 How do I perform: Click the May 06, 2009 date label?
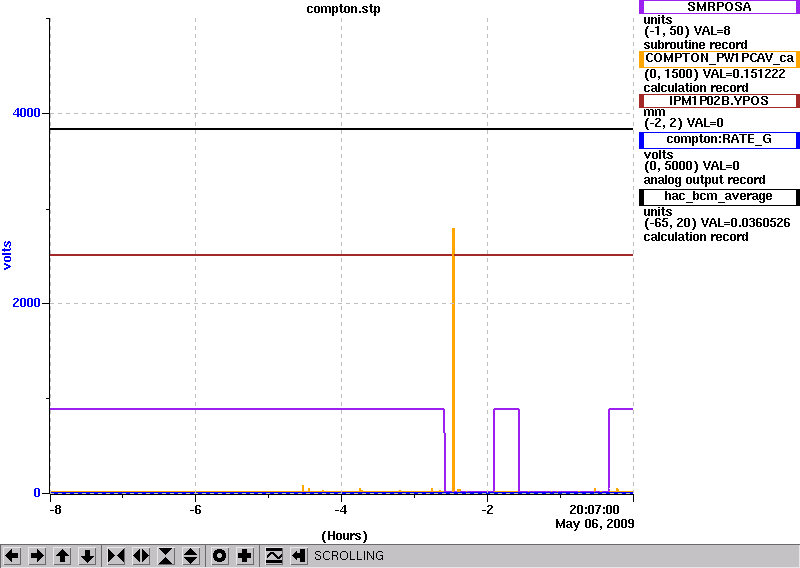tap(595, 524)
